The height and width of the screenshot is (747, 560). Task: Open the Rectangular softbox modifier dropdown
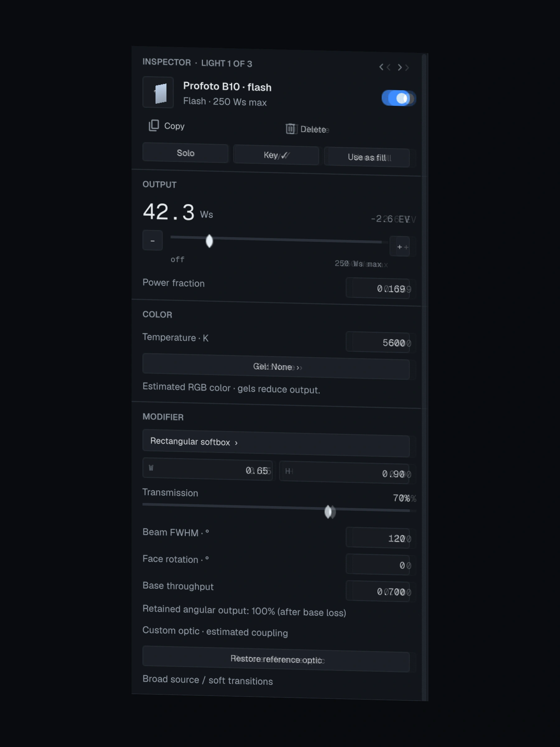tap(276, 443)
